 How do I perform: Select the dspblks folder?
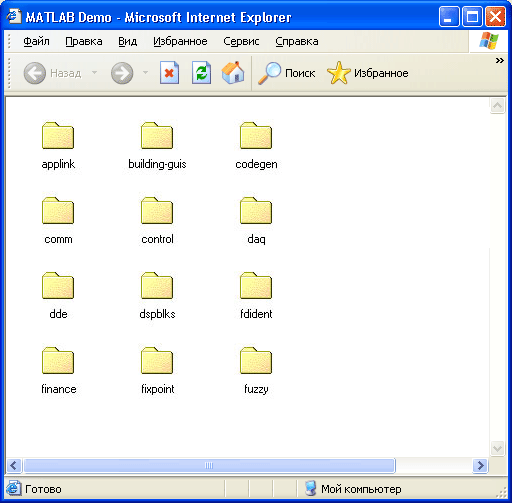(x=157, y=296)
